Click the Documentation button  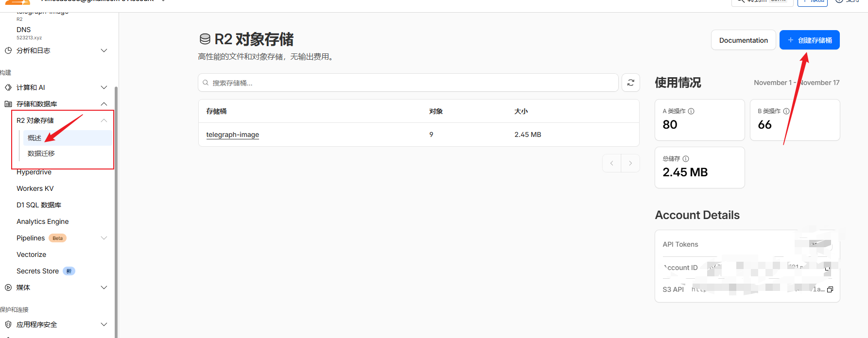[x=744, y=40]
